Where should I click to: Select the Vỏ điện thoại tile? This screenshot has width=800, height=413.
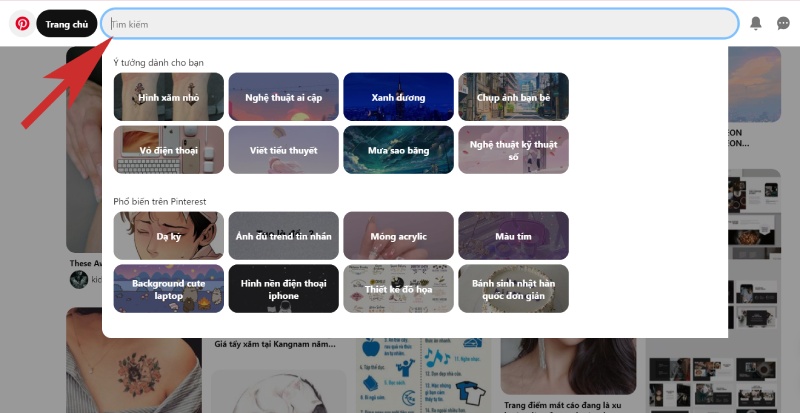(169, 150)
